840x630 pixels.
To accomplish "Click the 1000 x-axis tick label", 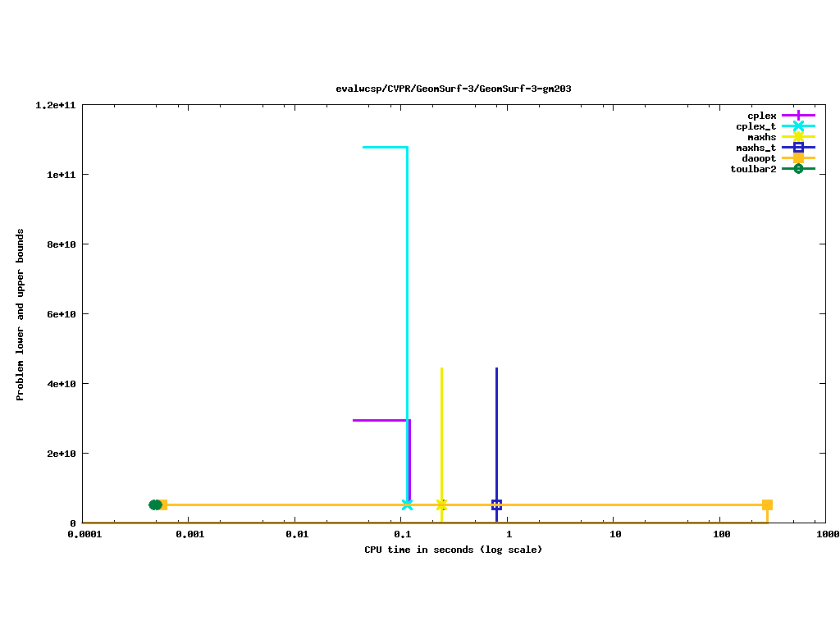I will pyautogui.click(x=826, y=534).
